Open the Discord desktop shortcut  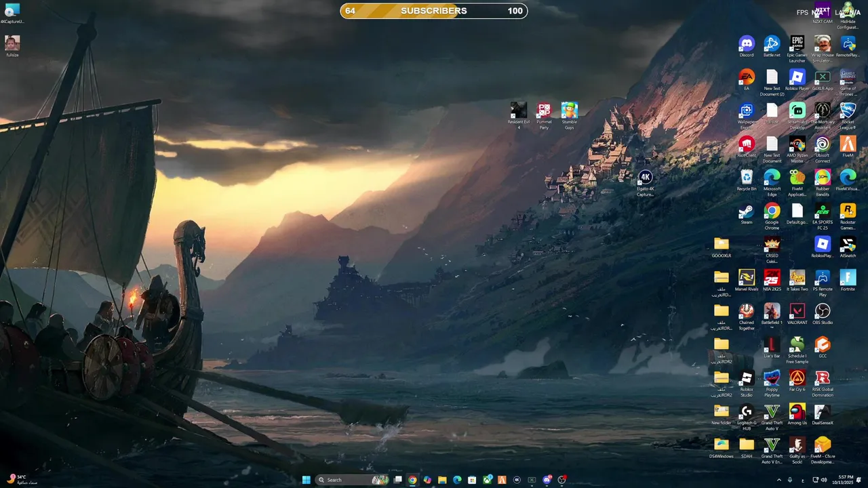pos(747,46)
